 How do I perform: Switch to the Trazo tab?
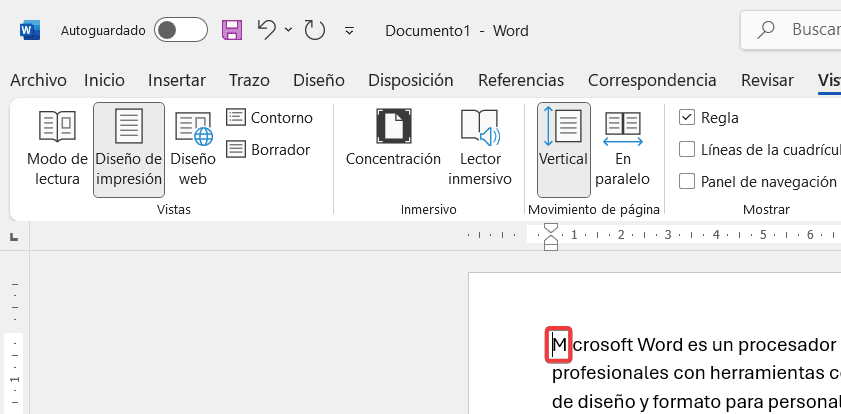pyautogui.click(x=249, y=80)
